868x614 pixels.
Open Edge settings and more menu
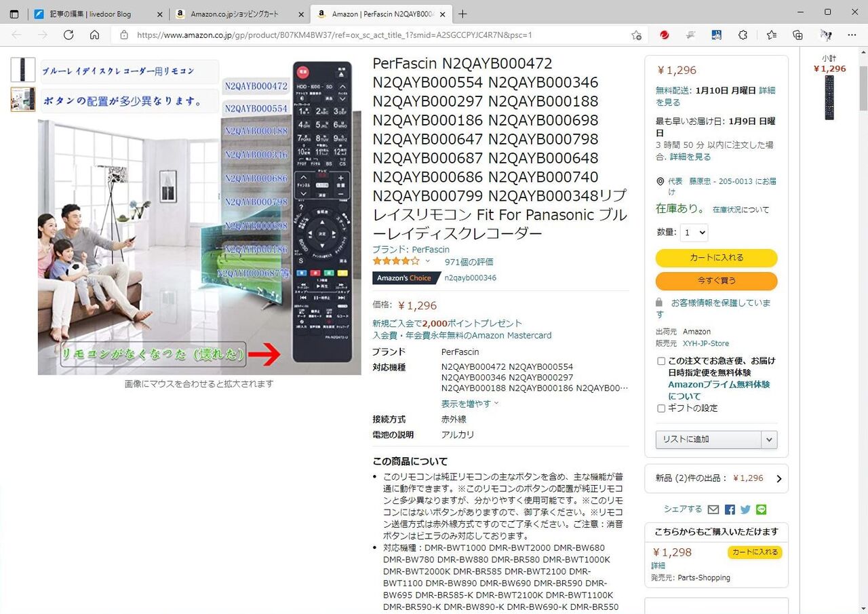click(x=852, y=35)
